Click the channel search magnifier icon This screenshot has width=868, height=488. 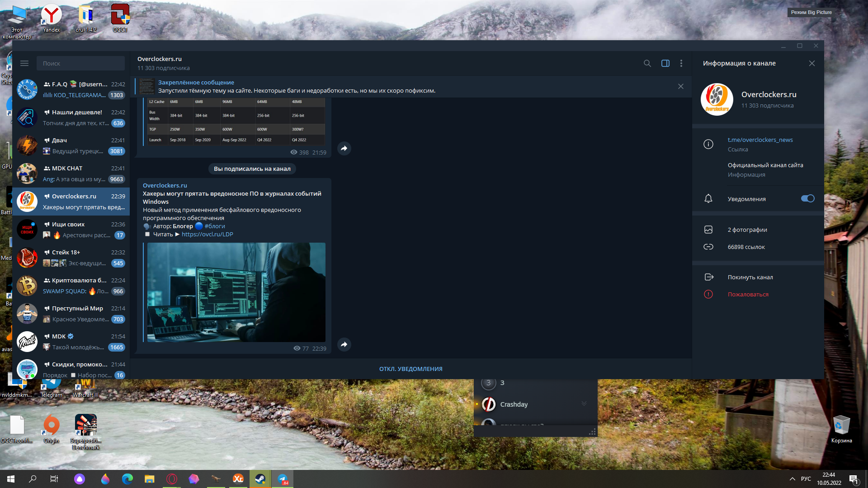(x=647, y=63)
